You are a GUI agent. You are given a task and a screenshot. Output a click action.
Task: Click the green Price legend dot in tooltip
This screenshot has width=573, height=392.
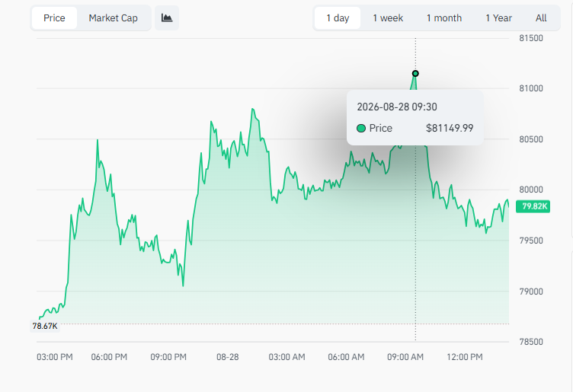point(361,128)
